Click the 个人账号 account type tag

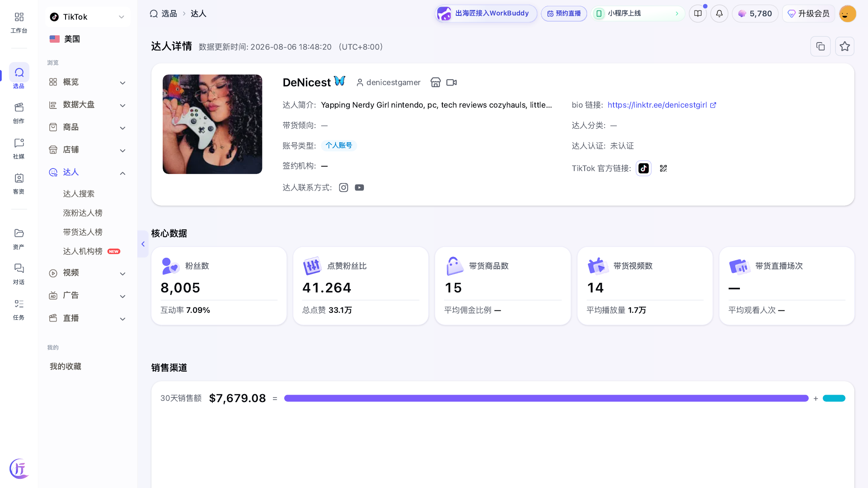point(339,146)
